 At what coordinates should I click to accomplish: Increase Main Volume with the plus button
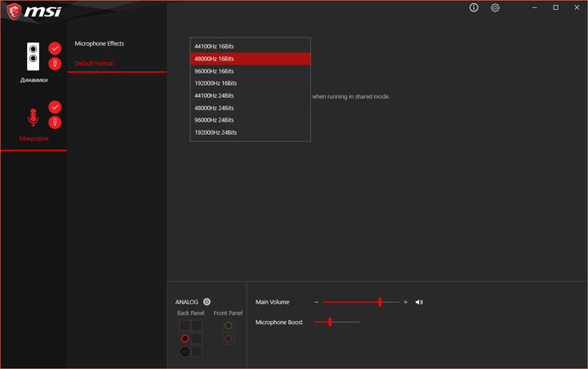pos(405,302)
